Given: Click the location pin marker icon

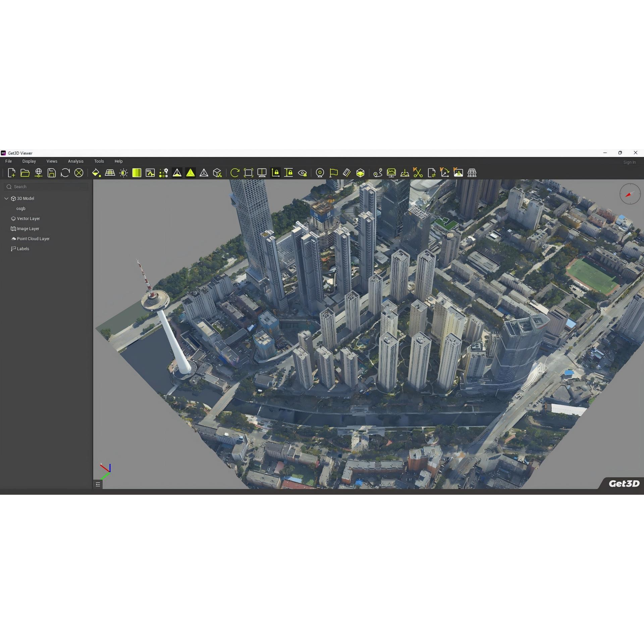Looking at the screenshot, I should pos(320,173).
